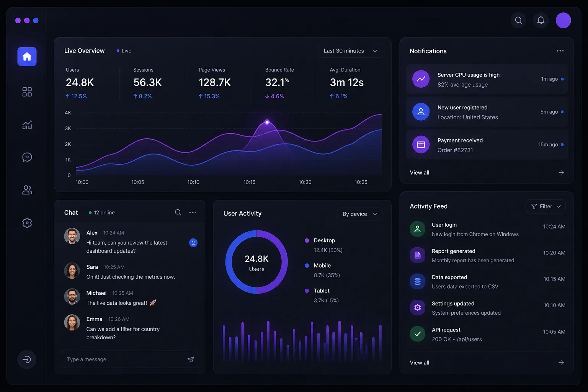Click the top bar search icon
Viewport: 588px width, 392px height.
[x=518, y=20]
